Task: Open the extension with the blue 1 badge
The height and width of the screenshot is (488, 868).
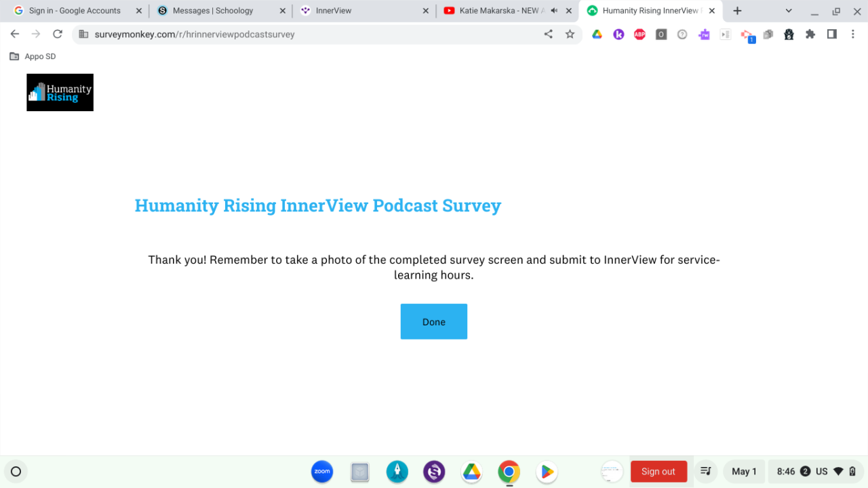Action: (x=747, y=36)
